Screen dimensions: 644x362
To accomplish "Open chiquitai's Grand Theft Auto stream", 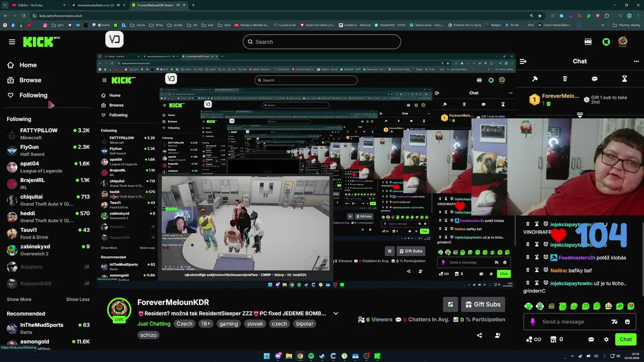I will click(48, 200).
